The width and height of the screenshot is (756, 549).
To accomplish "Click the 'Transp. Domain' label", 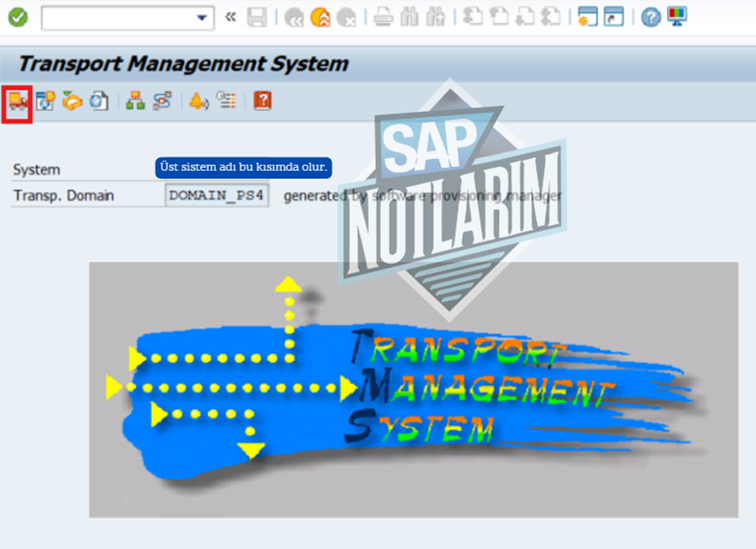I will (x=64, y=195).
